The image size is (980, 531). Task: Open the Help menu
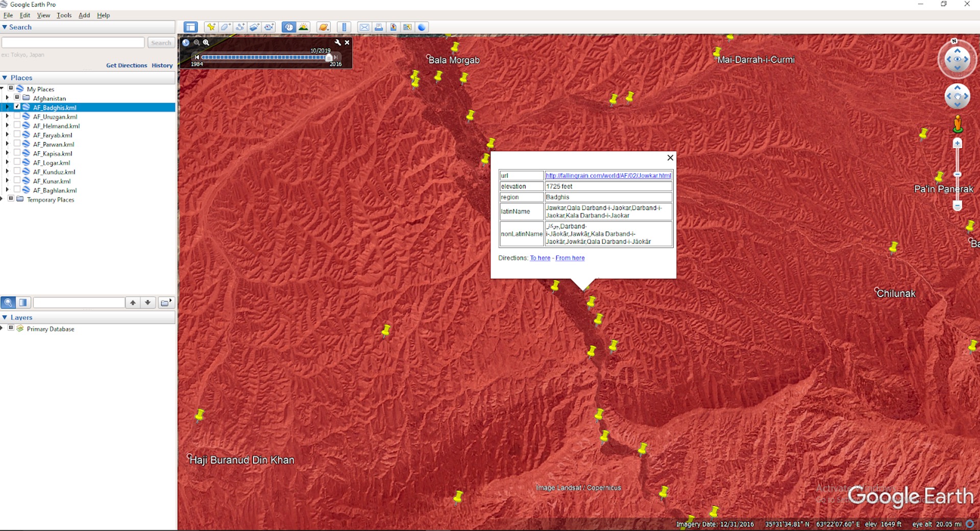pyautogui.click(x=103, y=15)
